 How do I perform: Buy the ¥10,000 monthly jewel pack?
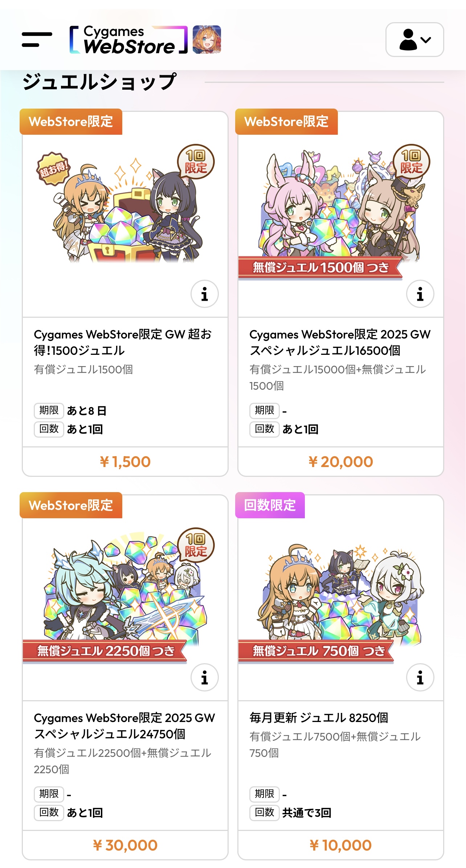pos(341,845)
